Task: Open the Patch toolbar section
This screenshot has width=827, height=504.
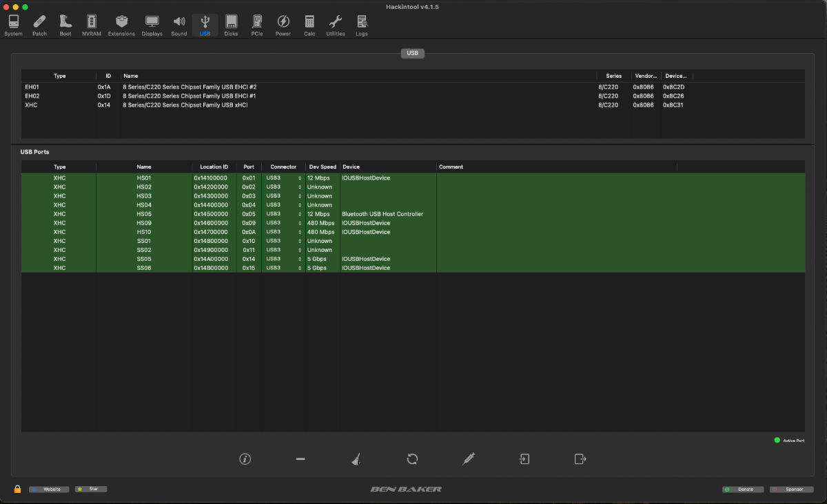Action: click(40, 25)
